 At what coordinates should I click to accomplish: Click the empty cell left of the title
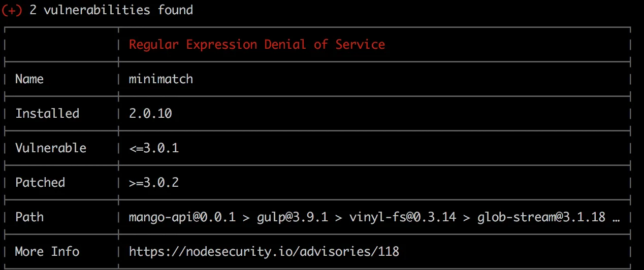(x=61, y=45)
